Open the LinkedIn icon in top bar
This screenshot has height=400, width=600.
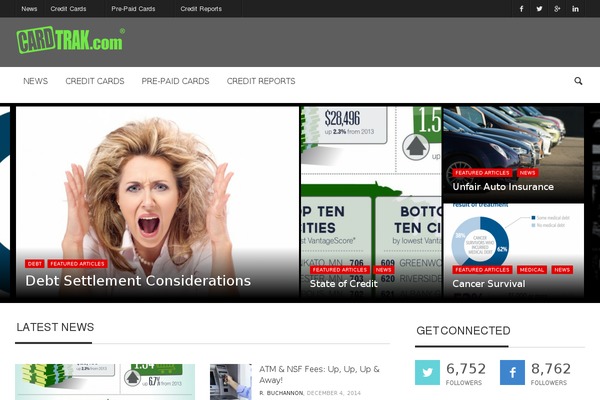click(x=575, y=9)
